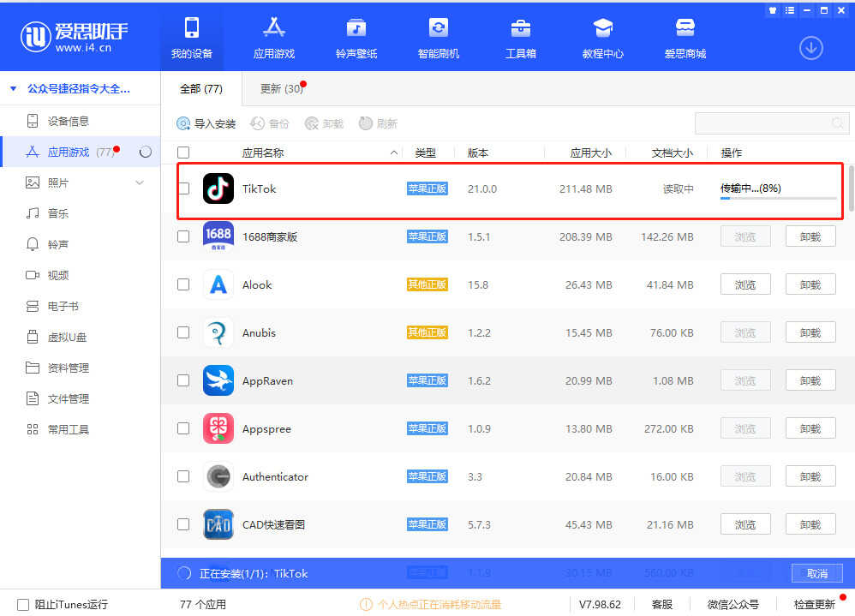
Task: Open 文件管理 in the sidebar
Action: 81,398
